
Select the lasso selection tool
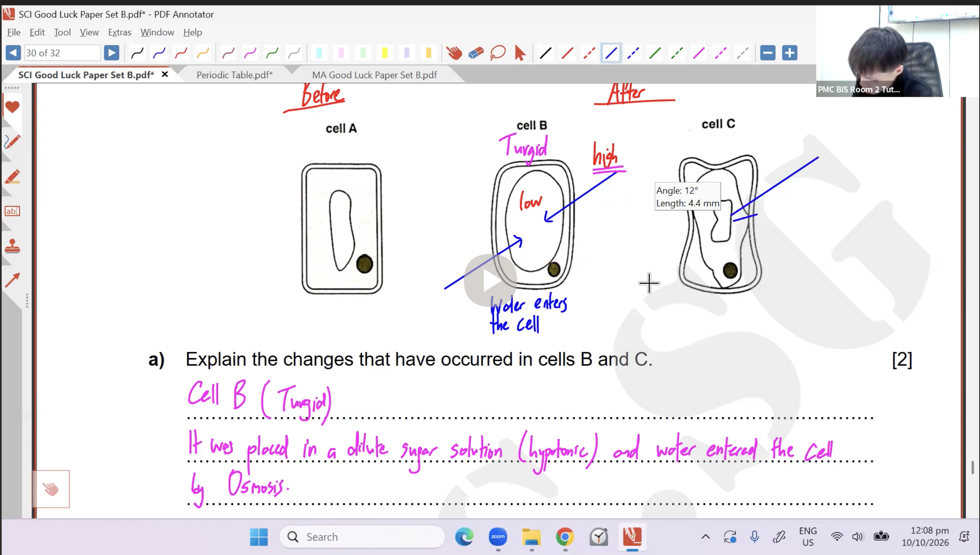click(x=498, y=53)
